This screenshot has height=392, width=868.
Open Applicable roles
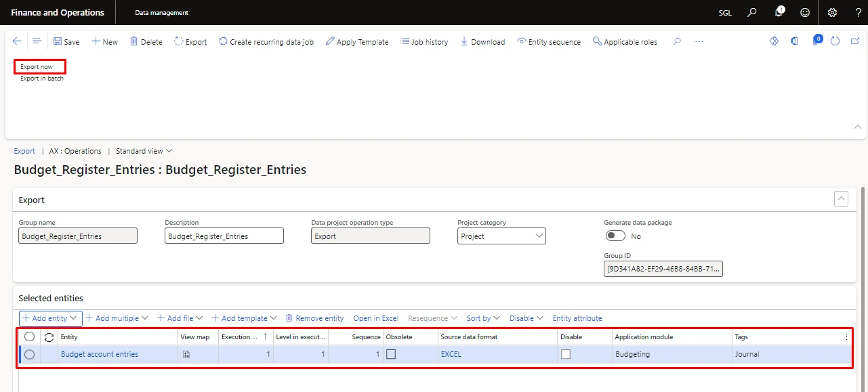pyautogui.click(x=625, y=41)
